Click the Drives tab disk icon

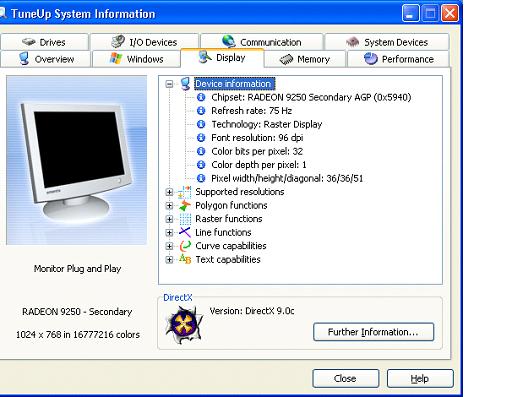coord(29,42)
